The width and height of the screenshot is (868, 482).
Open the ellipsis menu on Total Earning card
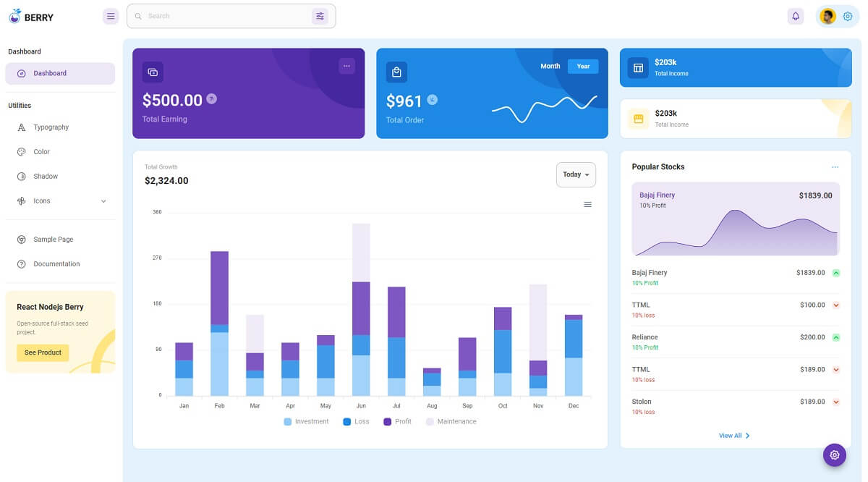[347, 65]
